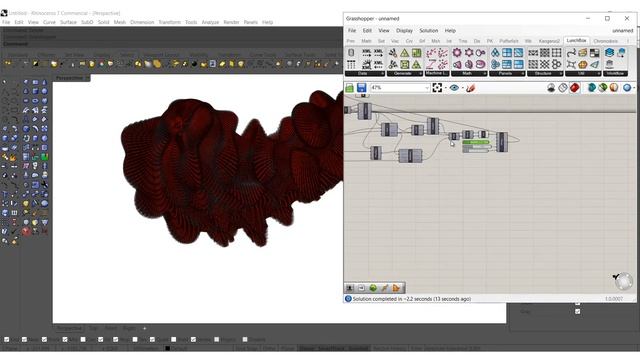Add viewport tab with plus button
Image resolution: width=640 pixels, height=360 pixels.
point(144,328)
